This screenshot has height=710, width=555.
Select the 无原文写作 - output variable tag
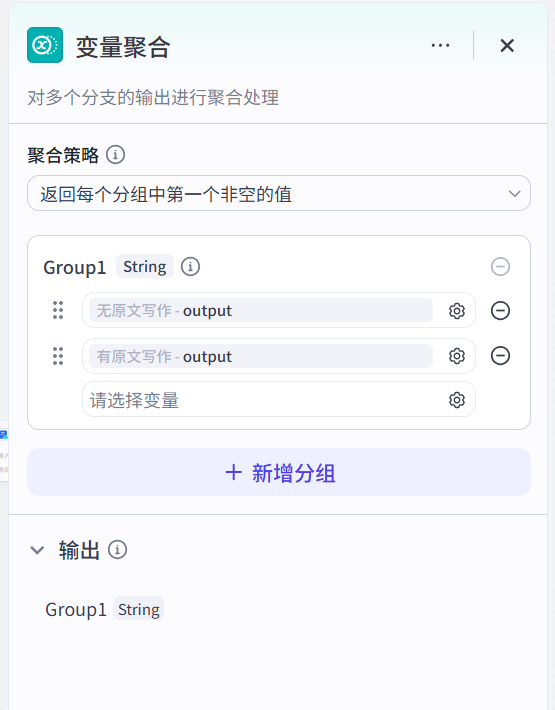(261, 311)
